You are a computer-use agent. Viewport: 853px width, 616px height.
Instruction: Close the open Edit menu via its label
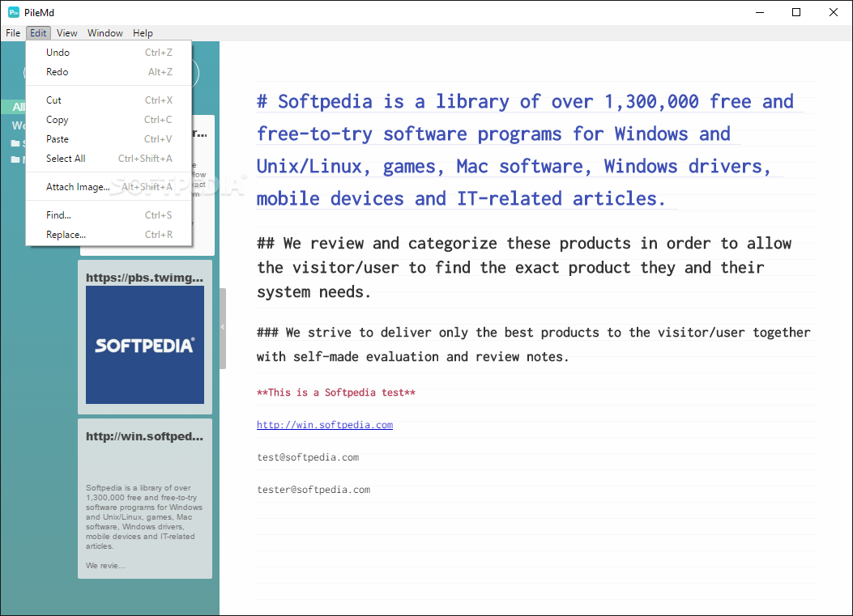click(x=38, y=33)
